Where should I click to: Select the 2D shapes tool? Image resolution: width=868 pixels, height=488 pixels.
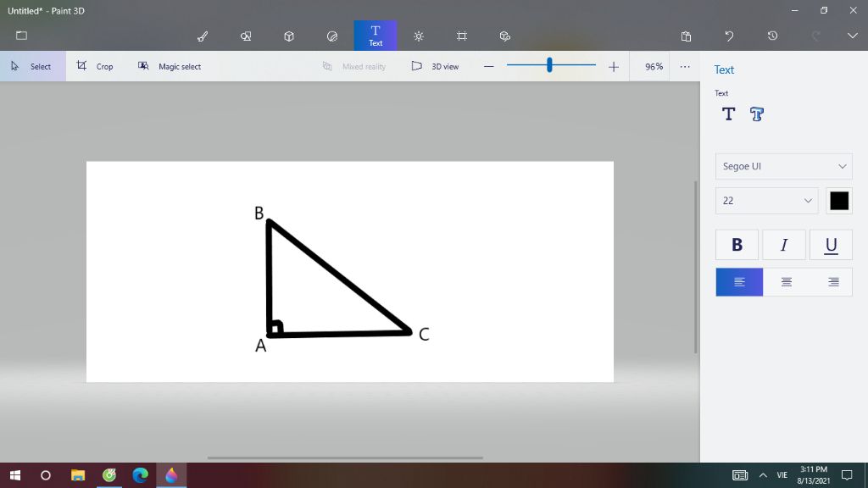coord(246,36)
